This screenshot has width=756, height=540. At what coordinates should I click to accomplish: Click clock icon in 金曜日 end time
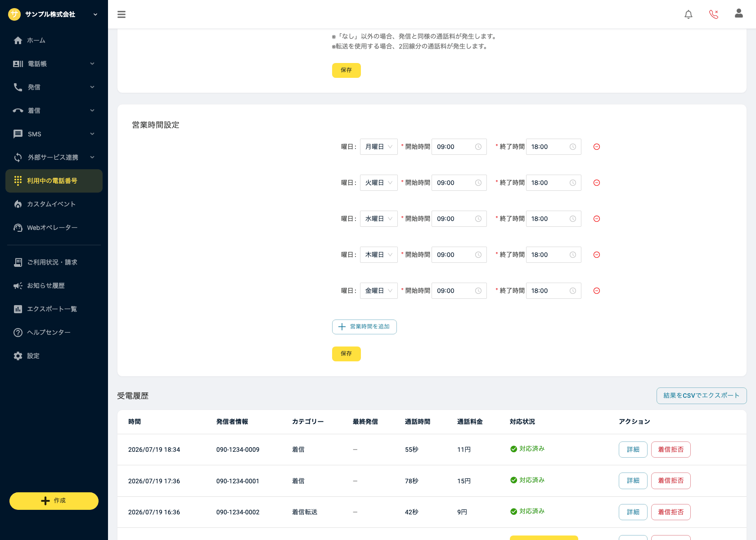click(573, 291)
